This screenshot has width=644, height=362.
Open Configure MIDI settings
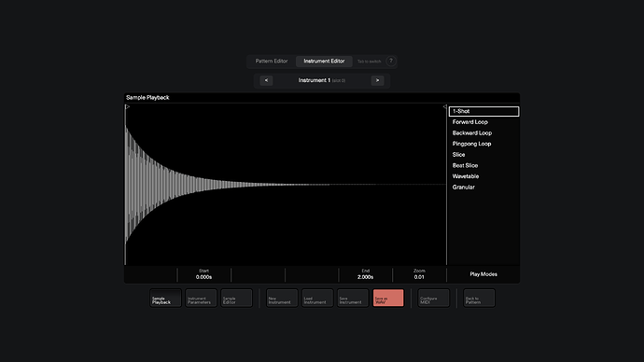coord(434,298)
